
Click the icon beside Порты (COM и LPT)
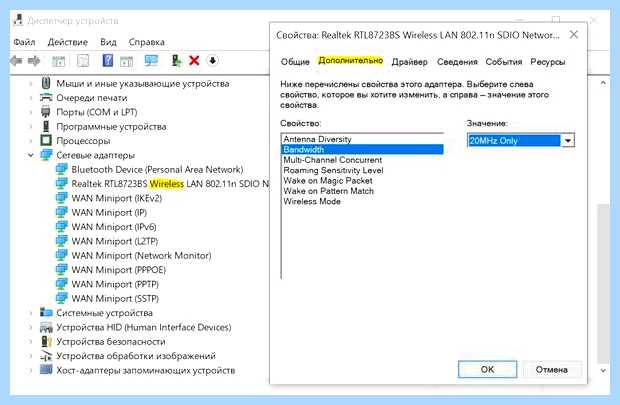click(x=46, y=112)
